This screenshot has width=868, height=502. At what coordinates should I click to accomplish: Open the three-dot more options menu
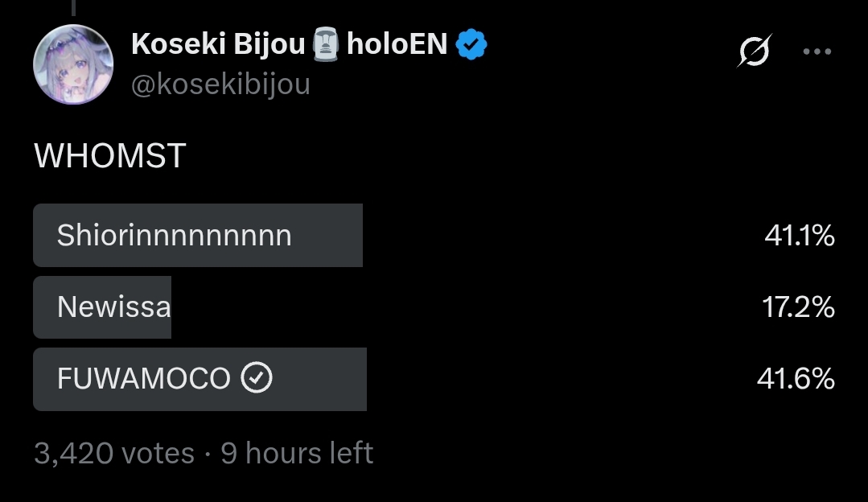click(817, 51)
